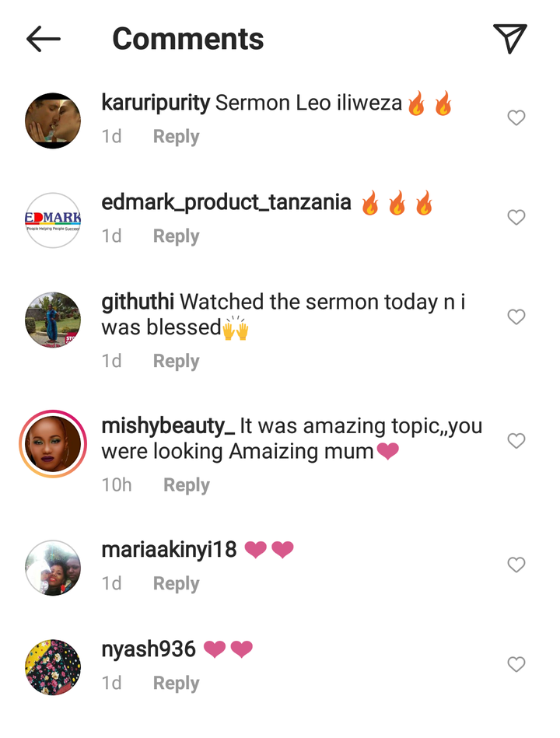Screen dimensions: 560x738
Task: Open mariaakinyi18 profile avatar
Action: [53, 568]
